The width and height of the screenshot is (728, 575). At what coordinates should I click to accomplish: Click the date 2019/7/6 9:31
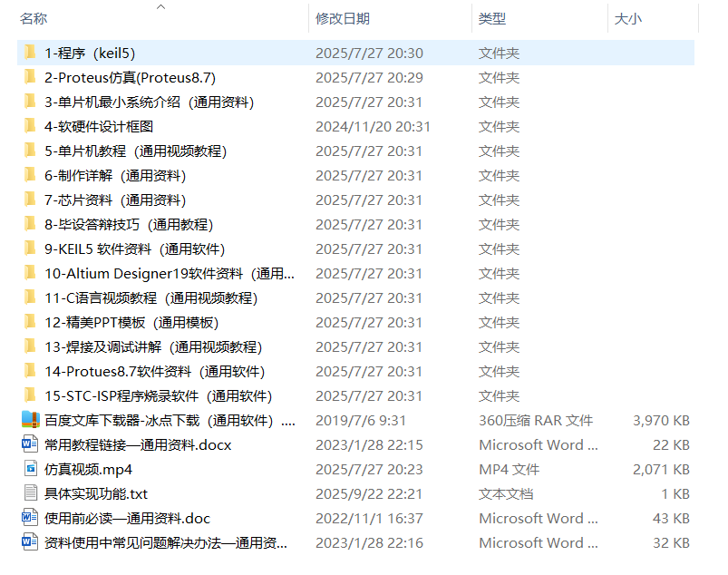(361, 420)
